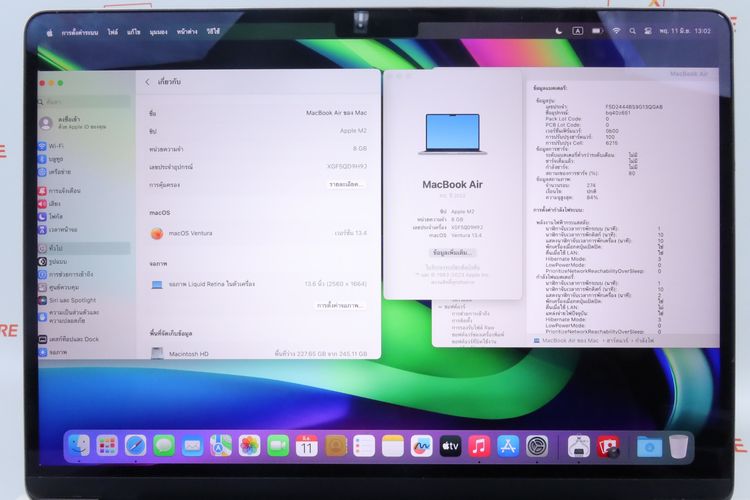Click การตั้งค่าจอภาพ… display settings button
The width and height of the screenshot is (750, 500).
[x=341, y=305]
